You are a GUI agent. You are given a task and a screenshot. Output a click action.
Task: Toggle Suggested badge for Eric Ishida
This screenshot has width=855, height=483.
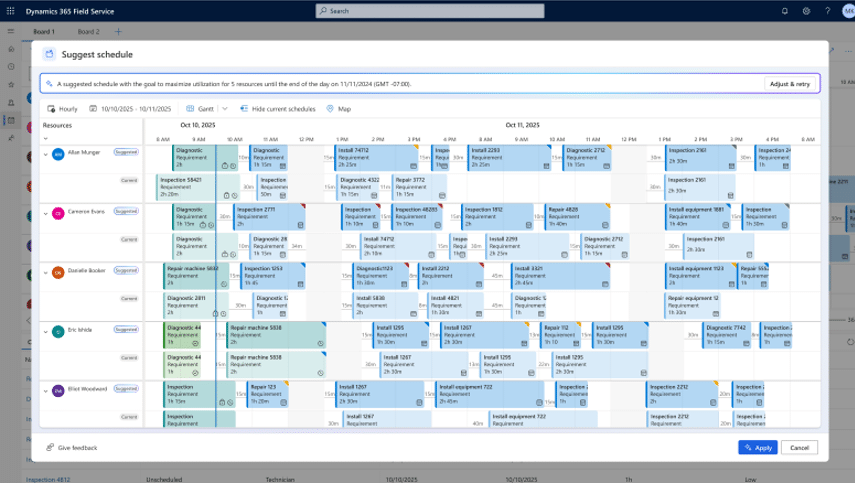126,329
